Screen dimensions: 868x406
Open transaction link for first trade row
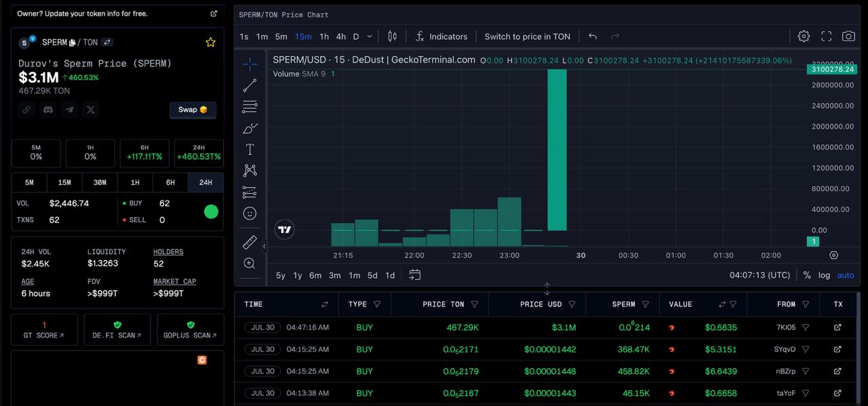pyautogui.click(x=837, y=327)
